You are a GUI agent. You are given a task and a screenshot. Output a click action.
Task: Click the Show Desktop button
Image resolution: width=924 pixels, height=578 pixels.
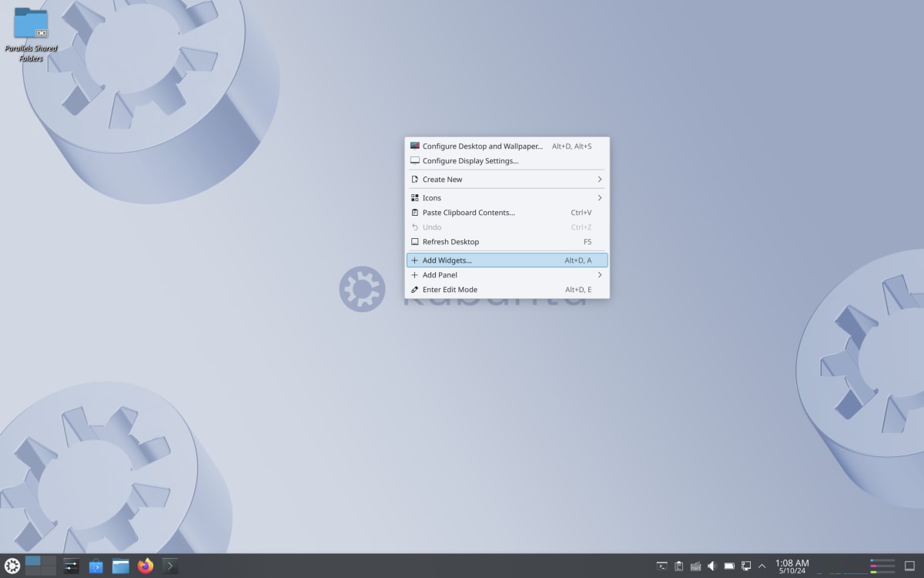[x=909, y=566]
